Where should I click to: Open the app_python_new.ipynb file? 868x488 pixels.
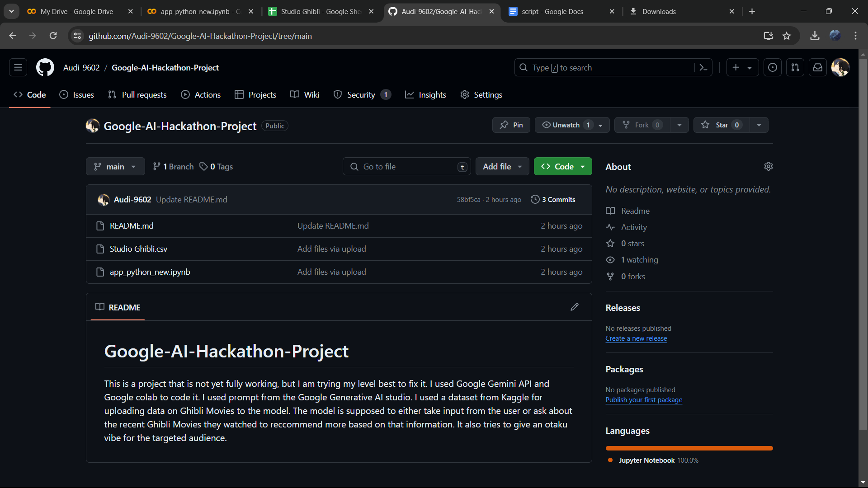pyautogui.click(x=150, y=272)
